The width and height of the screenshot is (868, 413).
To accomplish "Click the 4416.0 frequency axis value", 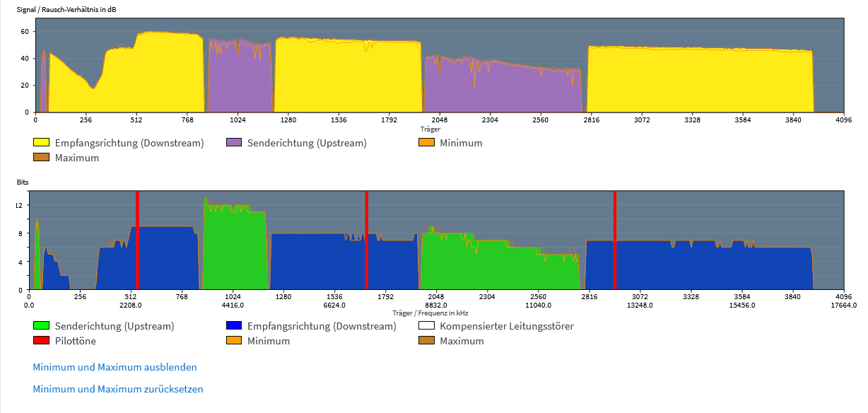I will [233, 306].
